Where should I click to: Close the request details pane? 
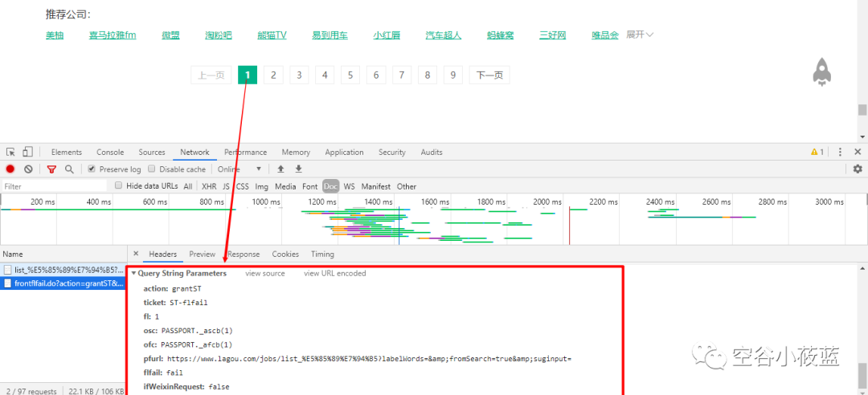[x=136, y=254]
